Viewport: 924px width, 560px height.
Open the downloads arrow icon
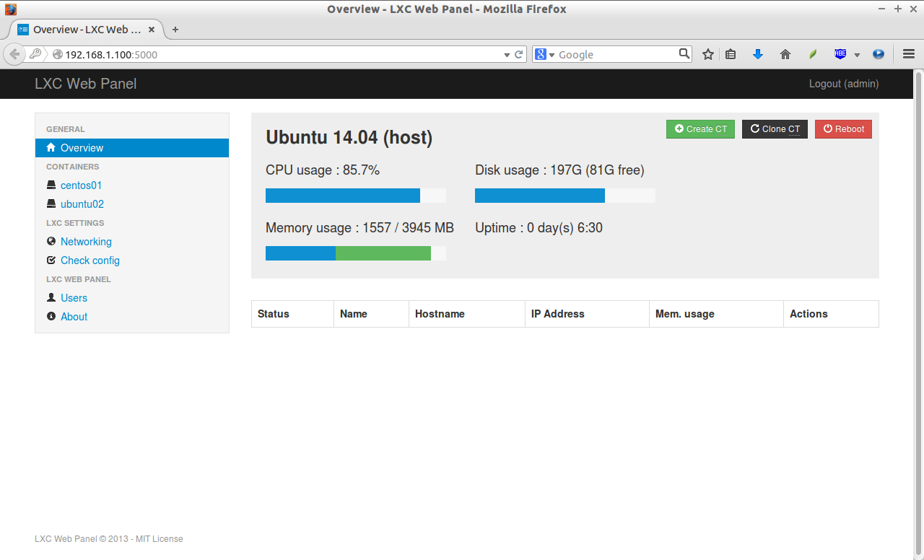758,54
